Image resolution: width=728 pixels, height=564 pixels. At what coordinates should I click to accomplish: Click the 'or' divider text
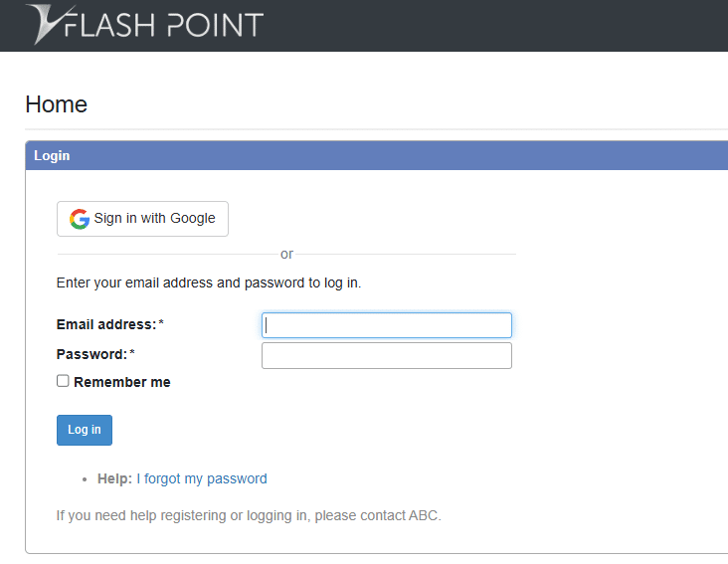pyautogui.click(x=286, y=255)
